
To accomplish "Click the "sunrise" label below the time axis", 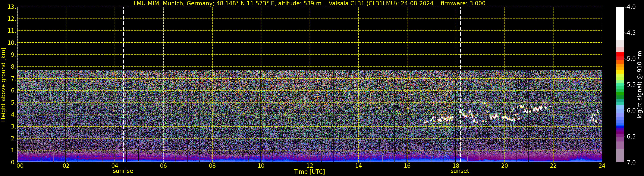I will coord(123,171).
